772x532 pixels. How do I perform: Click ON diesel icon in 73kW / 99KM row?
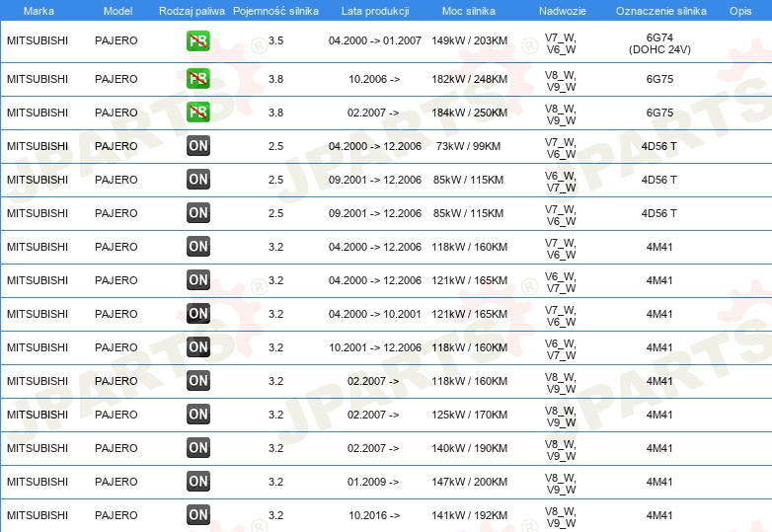197,146
